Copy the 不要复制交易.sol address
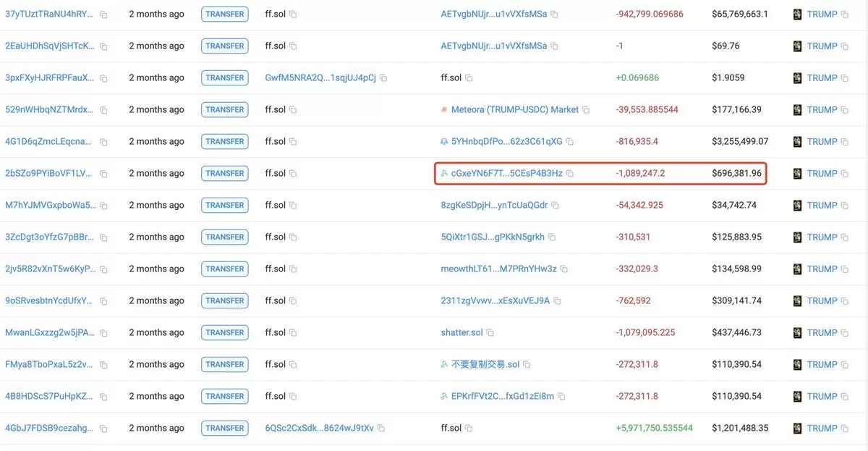Viewport: 868px width, 451px height. point(527,365)
